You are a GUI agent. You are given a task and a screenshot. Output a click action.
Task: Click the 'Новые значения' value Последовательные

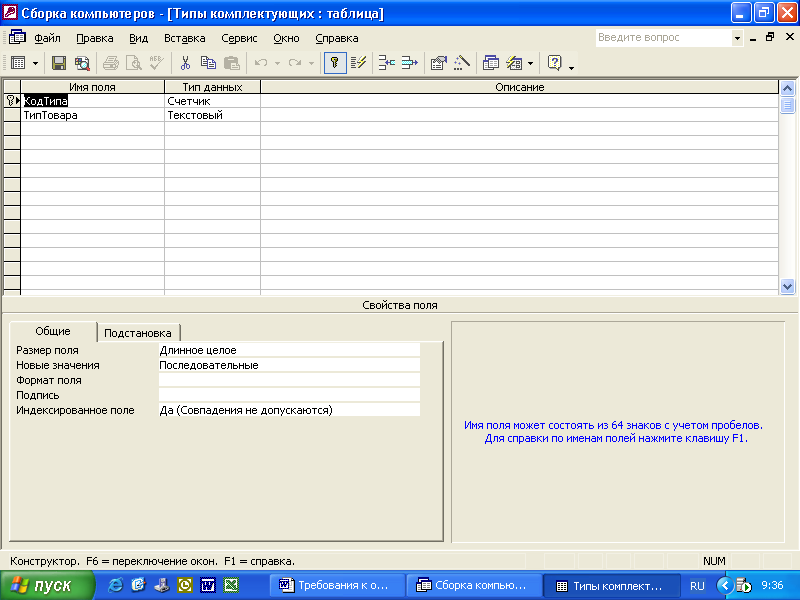click(289, 365)
